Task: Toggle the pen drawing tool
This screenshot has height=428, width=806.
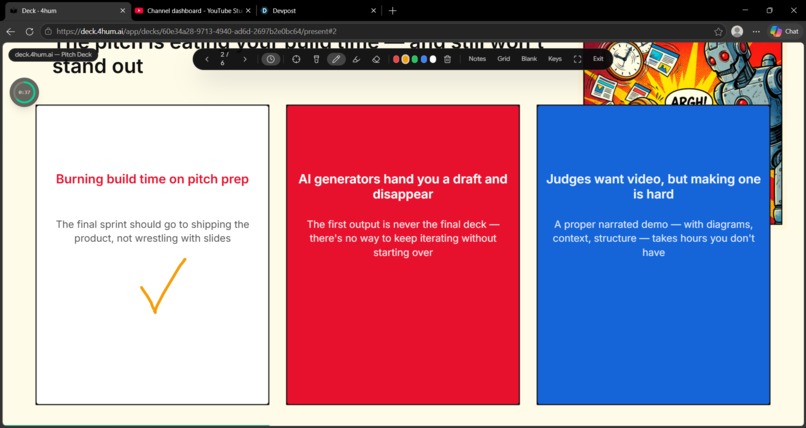Action: click(x=336, y=59)
